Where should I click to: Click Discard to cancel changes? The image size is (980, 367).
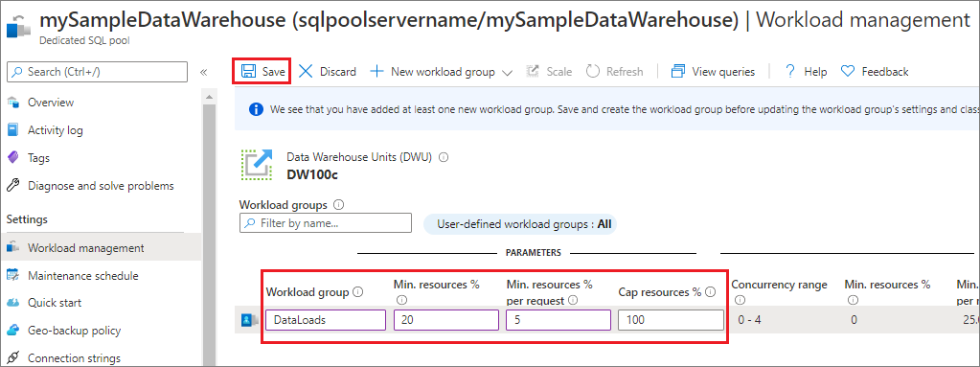(x=328, y=71)
